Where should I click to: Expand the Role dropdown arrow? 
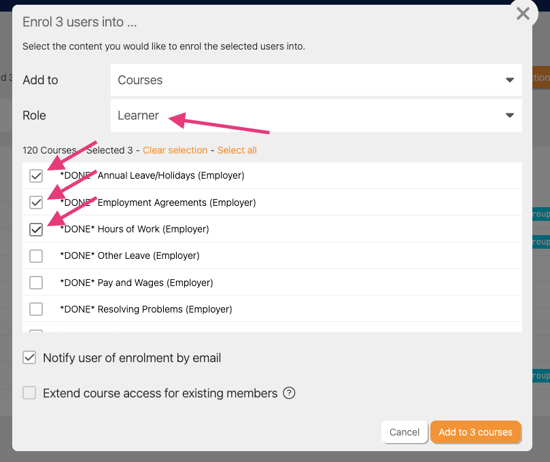pos(510,115)
